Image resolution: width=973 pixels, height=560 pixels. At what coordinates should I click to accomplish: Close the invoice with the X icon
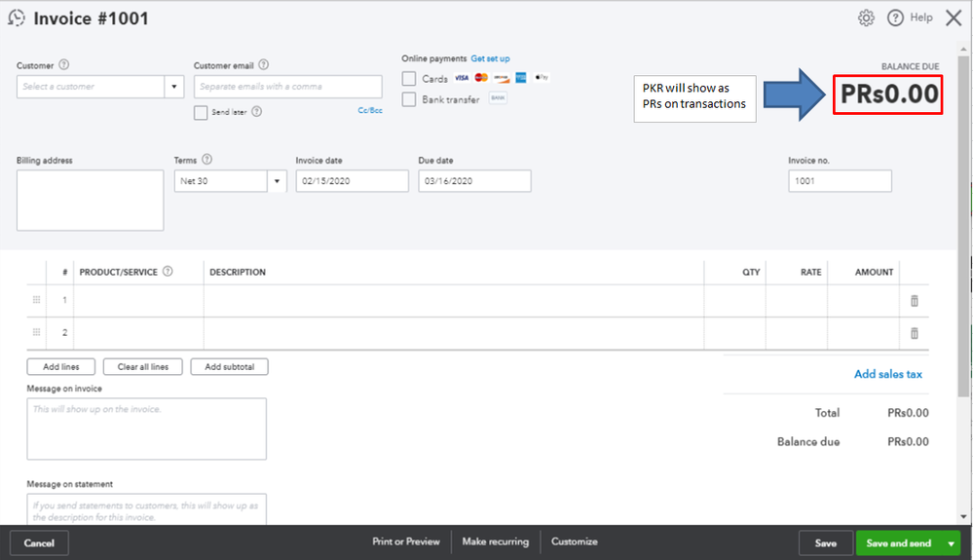pos(954,18)
